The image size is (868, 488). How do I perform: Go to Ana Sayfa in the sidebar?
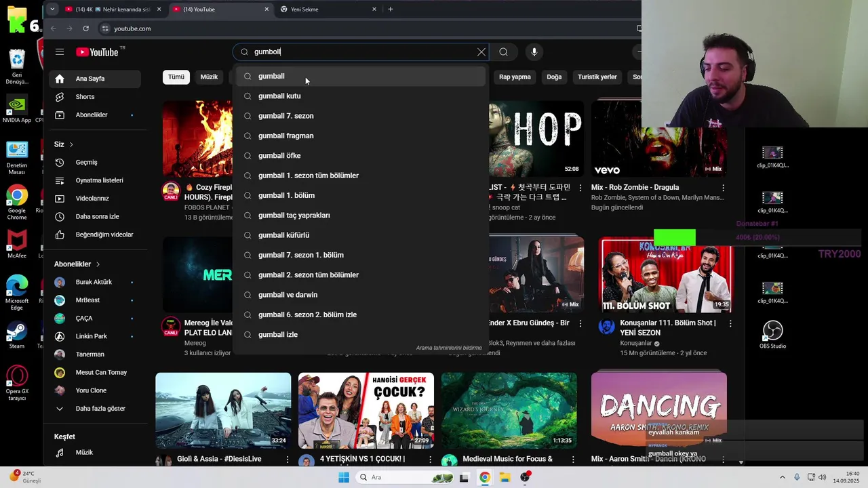(95, 79)
